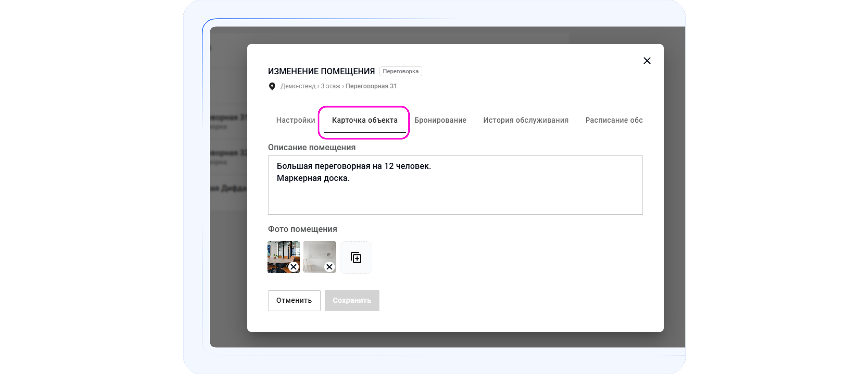This screenshot has width=868, height=374.
Task: Add a new room photo
Action: (x=356, y=257)
